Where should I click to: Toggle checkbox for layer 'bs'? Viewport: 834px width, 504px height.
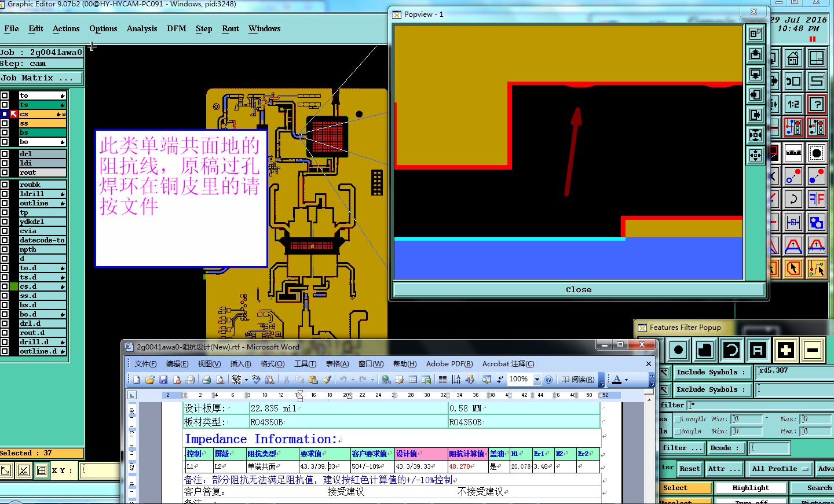[5, 133]
